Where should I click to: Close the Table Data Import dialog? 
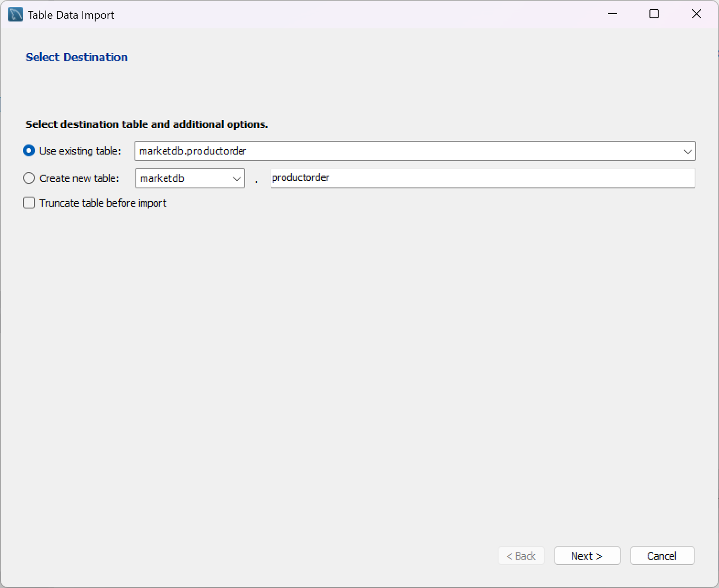click(696, 14)
